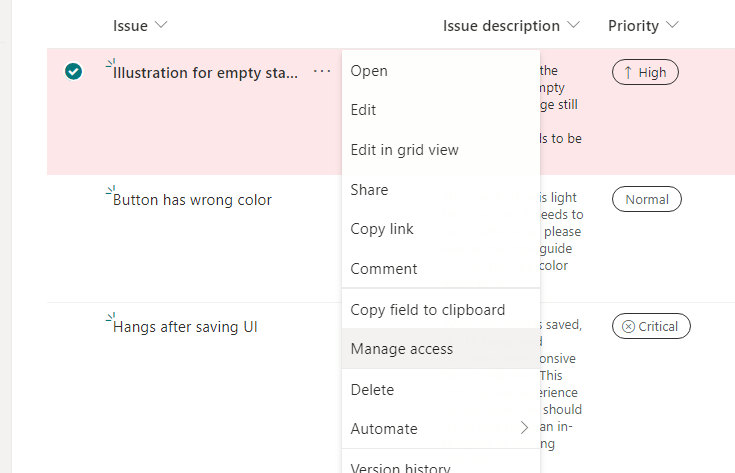Open the Button has wrong color issue
The width and height of the screenshot is (735, 473).
[192, 200]
